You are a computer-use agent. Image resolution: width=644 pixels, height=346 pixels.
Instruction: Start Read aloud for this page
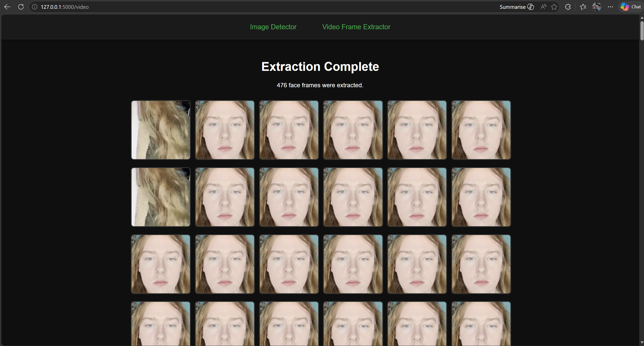pos(543,7)
